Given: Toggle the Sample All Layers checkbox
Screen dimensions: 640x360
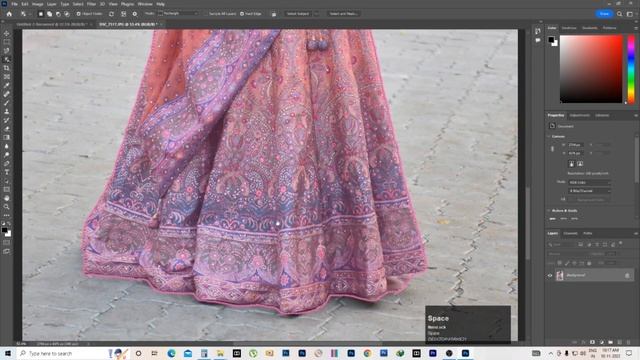Looking at the screenshot, I should (x=206, y=14).
